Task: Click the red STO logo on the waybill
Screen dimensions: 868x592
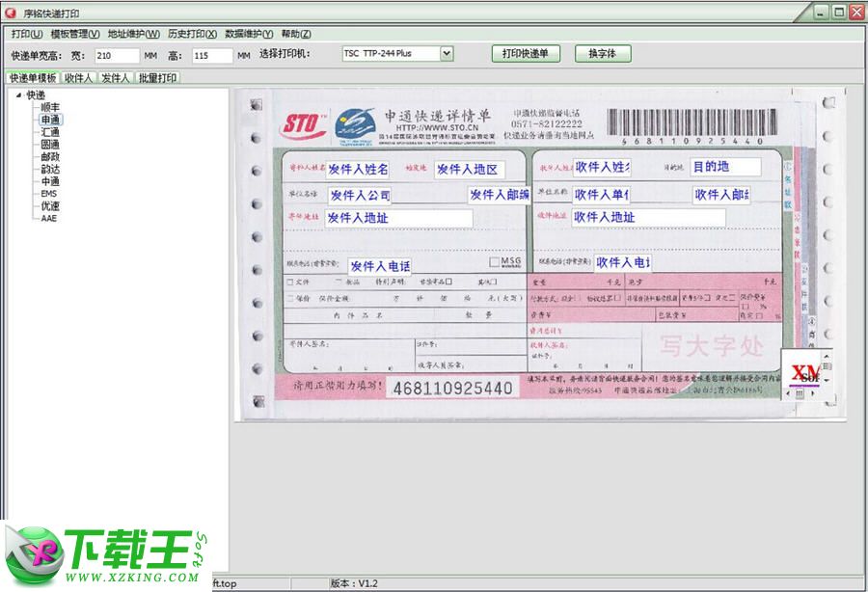Action: point(303,126)
